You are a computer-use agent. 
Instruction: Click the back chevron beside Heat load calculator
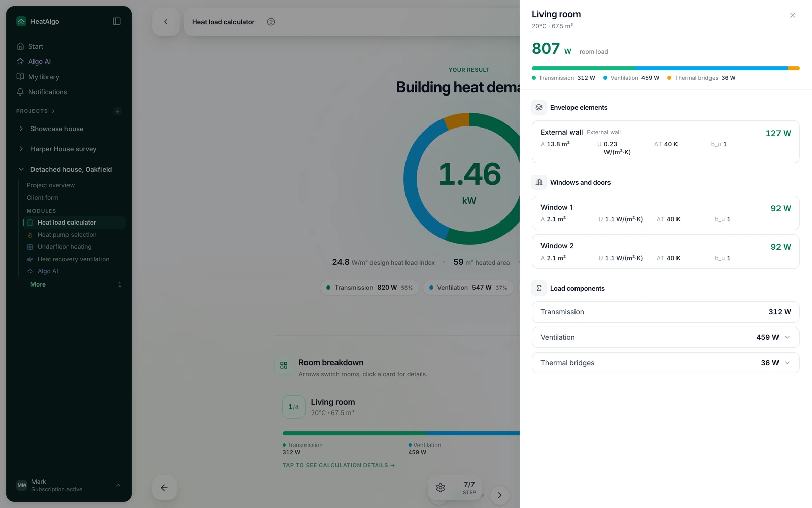pyautogui.click(x=166, y=22)
